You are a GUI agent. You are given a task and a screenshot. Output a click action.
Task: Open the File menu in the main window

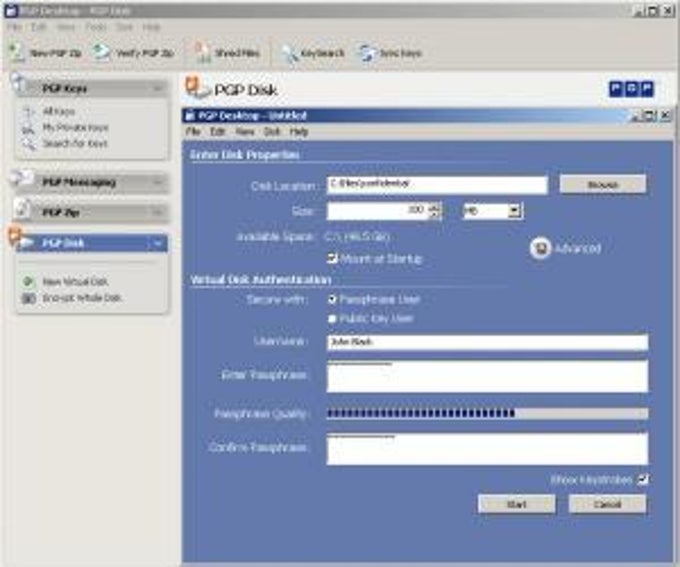14,27
